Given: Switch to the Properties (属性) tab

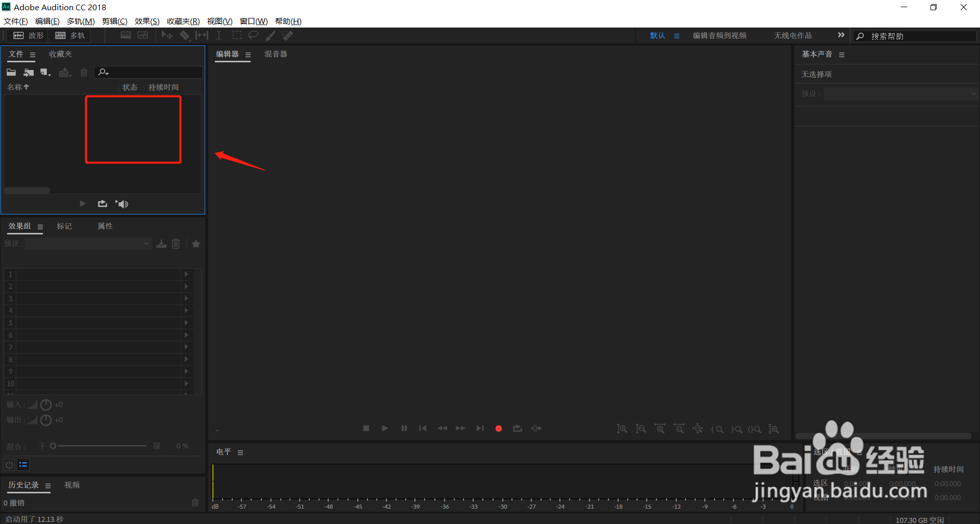Looking at the screenshot, I should click(x=105, y=226).
